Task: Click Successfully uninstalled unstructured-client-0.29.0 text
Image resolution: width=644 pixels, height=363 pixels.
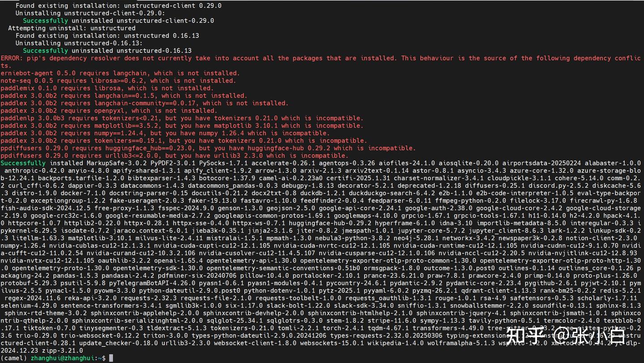Action: pyautogui.click(x=118, y=21)
